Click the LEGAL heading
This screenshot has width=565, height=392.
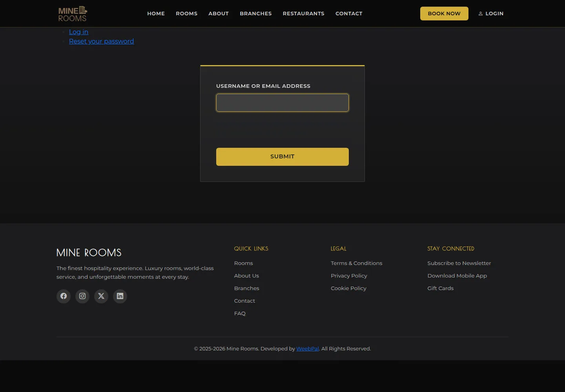click(339, 249)
